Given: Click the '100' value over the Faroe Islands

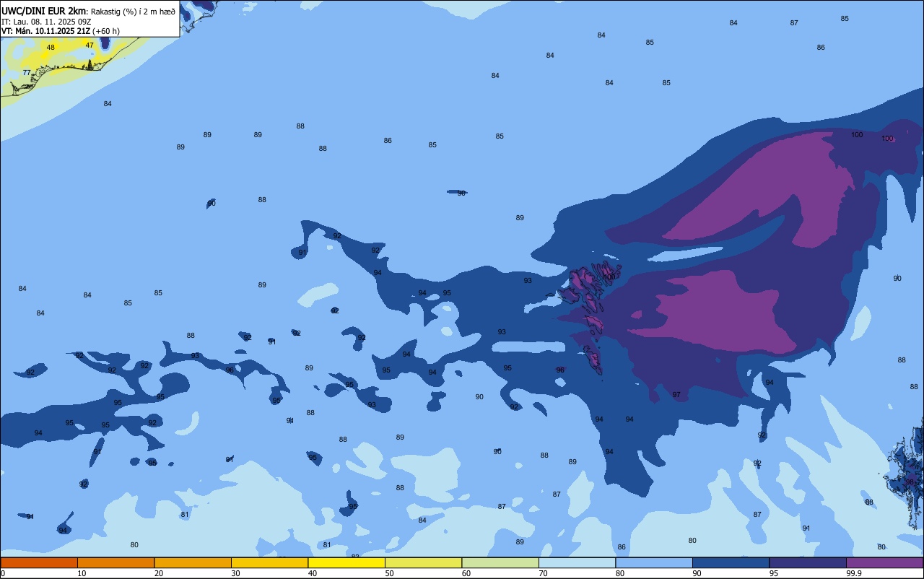Looking at the screenshot, I should click(x=610, y=277).
